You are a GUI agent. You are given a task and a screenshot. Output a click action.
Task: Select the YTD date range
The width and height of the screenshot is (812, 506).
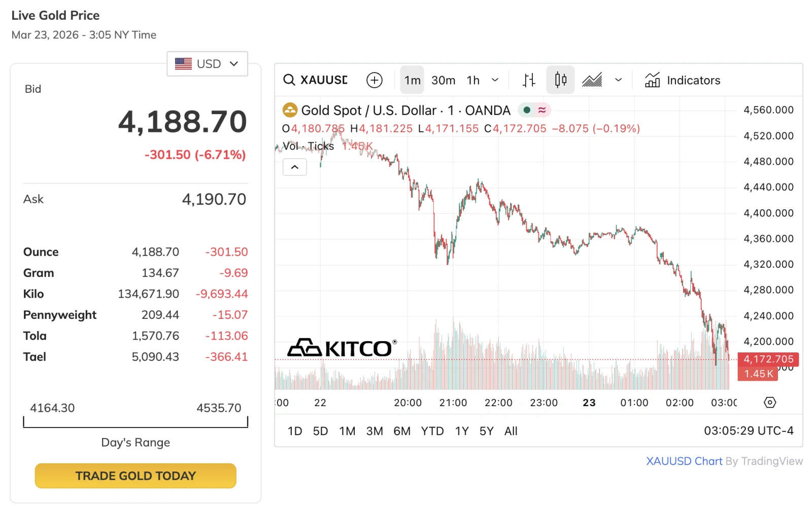pyautogui.click(x=432, y=431)
